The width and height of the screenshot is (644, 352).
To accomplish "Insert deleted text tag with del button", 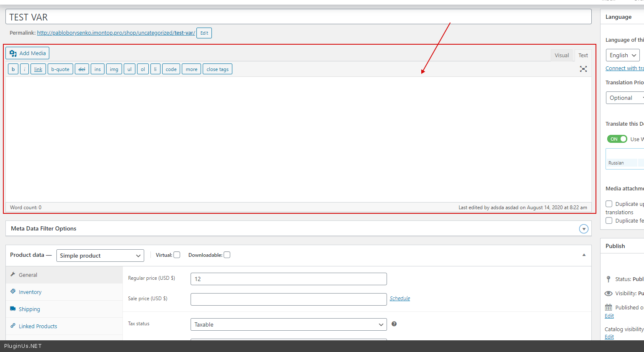I will coord(82,69).
